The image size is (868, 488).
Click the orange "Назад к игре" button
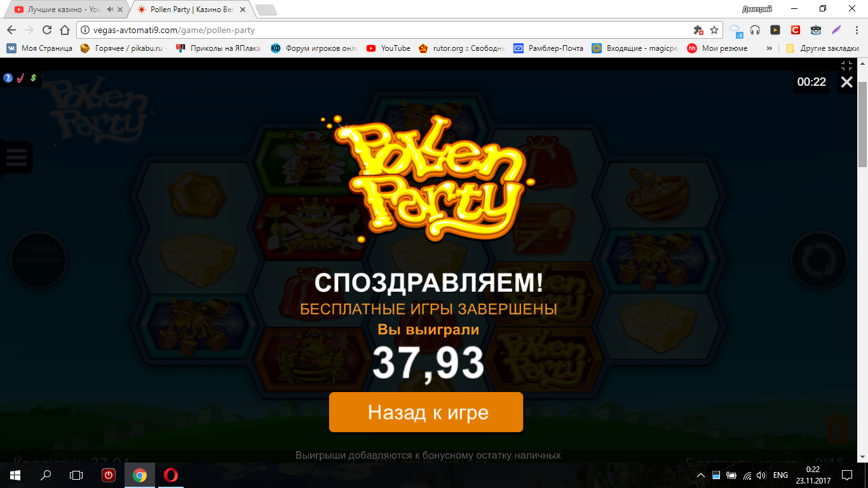426,412
